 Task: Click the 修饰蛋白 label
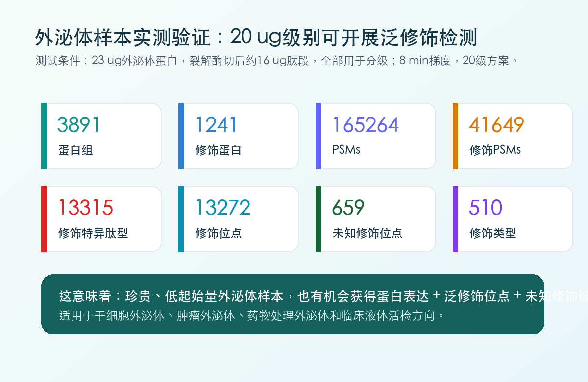219,150
